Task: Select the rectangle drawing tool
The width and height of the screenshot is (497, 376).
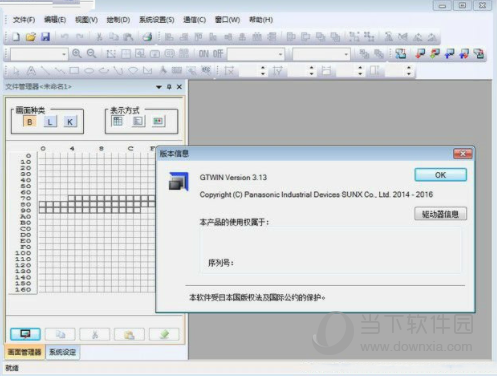Action: tap(74, 71)
